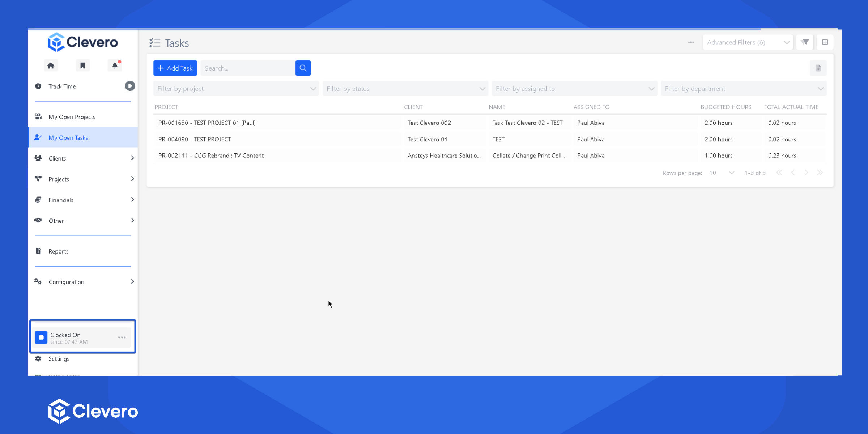Open the column layout grid icon
Screen dimensions: 868x434
click(825, 42)
